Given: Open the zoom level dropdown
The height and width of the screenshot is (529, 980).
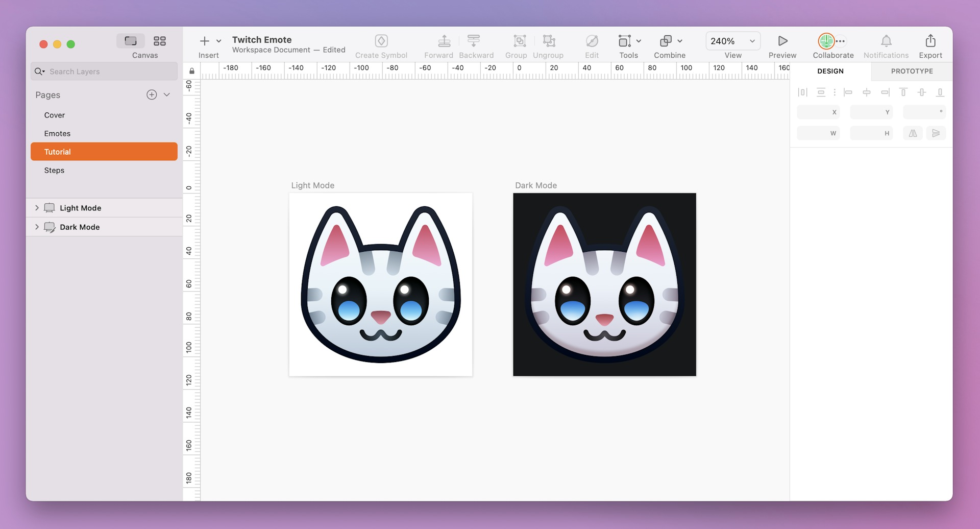Looking at the screenshot, I should pos(751,41).
